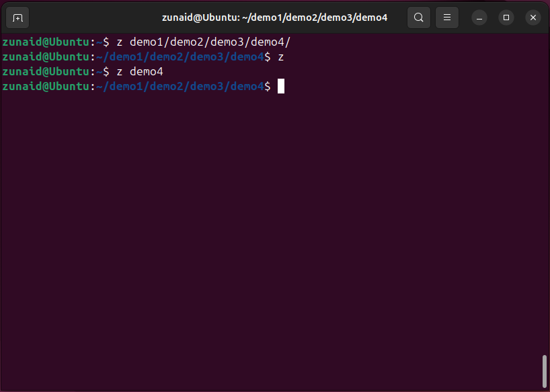Click the blinking cursor block at prompt
Screen dimensions: 550x392
[x=281, y=86]
